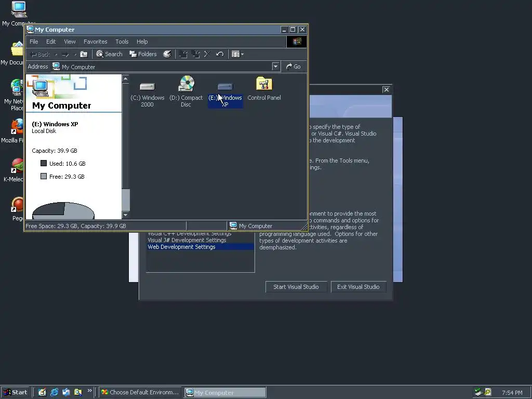Select Visual J# Development Settings
Viewport: 532px width, 399px height.
[x=187, y=240]
